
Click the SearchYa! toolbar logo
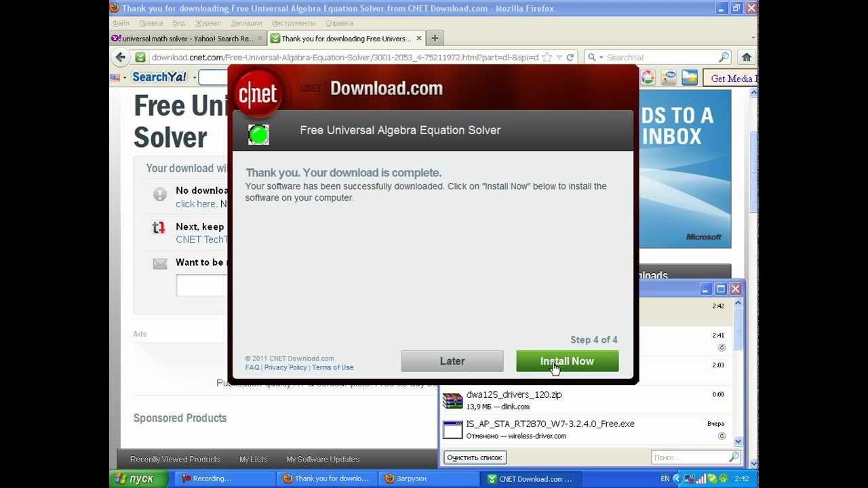(159, 77)
